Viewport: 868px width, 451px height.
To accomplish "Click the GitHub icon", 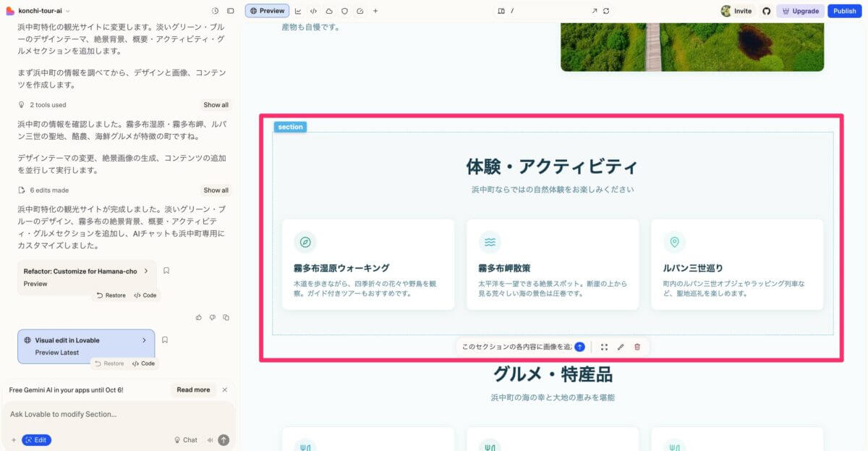I will pos(767,11).
